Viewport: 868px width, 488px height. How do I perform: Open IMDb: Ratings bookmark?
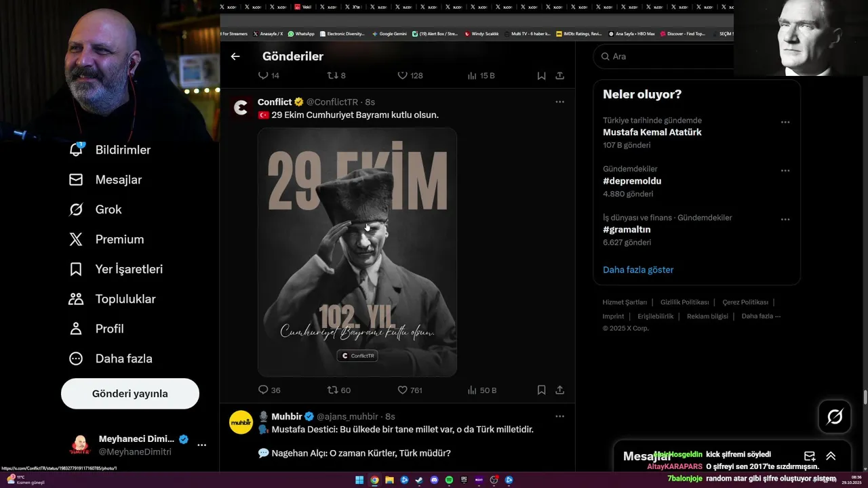pyautogui.click(x=578, y=34)
